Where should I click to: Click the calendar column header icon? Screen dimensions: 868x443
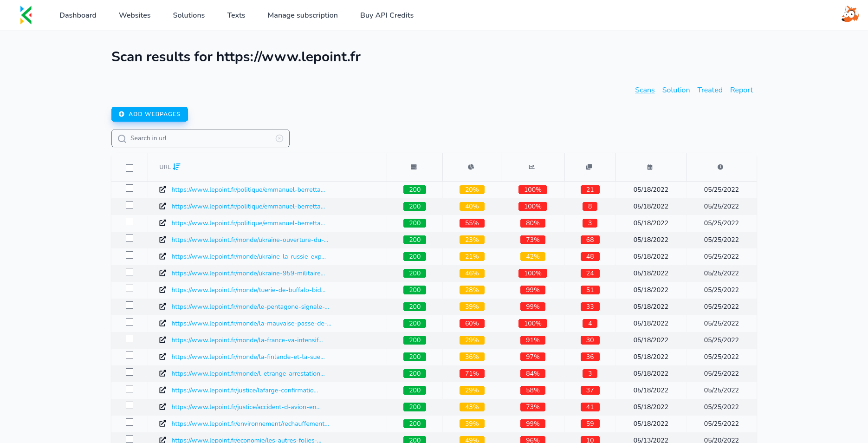coord(650,167)
